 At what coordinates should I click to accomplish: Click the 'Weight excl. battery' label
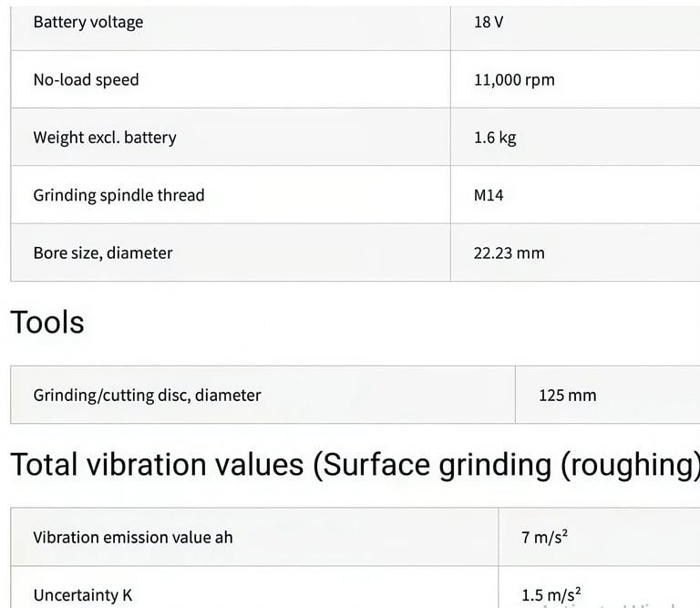(105, 138)
